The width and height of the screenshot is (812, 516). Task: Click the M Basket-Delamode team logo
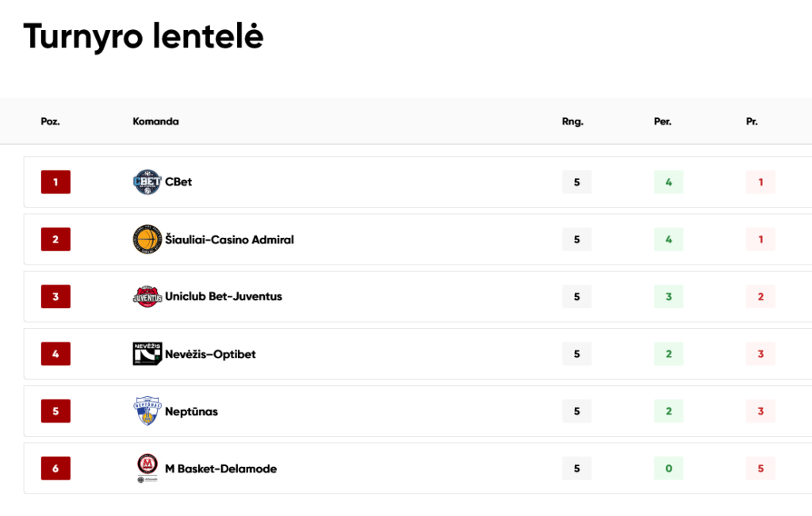pyautogui.click(x=147, y=468)
